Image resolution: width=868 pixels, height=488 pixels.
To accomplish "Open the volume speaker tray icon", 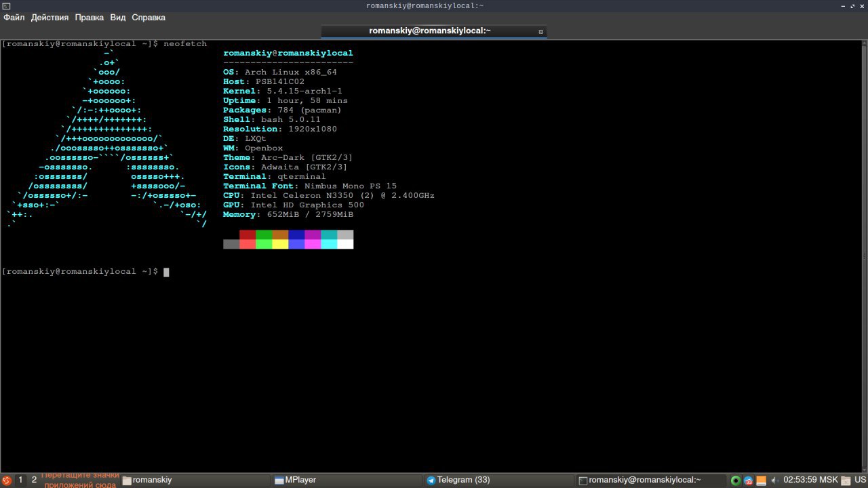I will point(774,481).
